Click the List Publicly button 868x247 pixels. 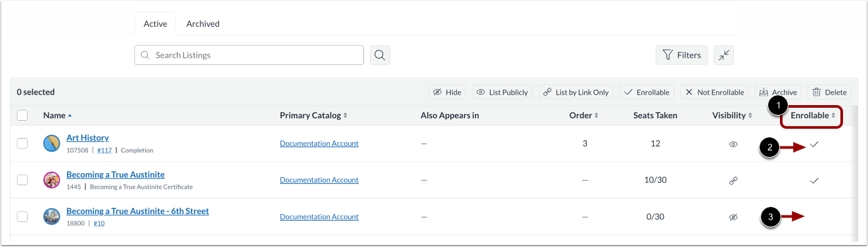pyautogui.click(x=503, y=92)
